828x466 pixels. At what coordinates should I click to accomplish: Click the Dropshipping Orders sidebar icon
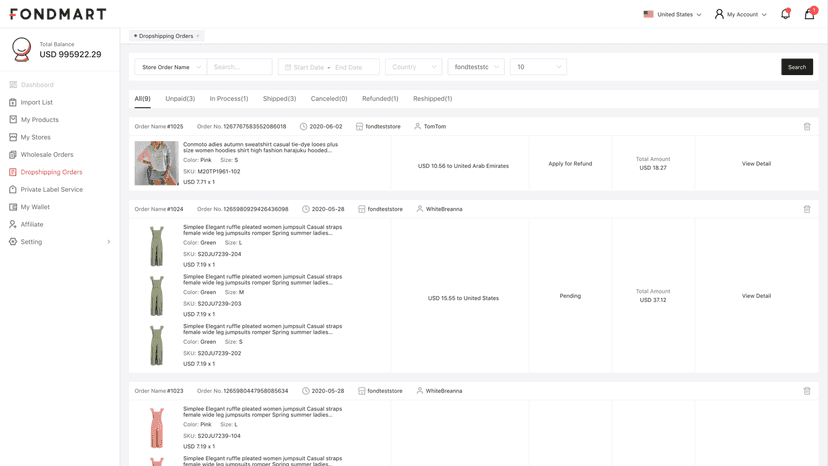tap(13, 172)
